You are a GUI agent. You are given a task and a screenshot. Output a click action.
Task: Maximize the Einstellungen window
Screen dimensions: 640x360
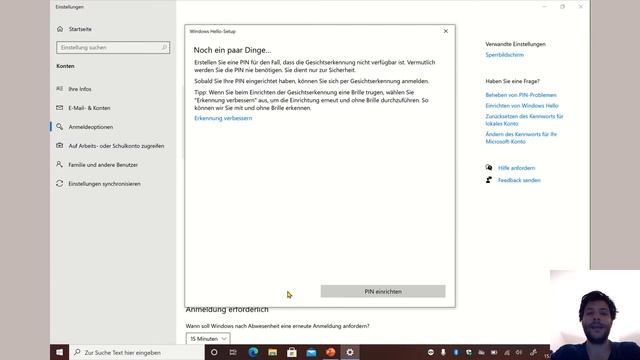click(x=562, y=7)
